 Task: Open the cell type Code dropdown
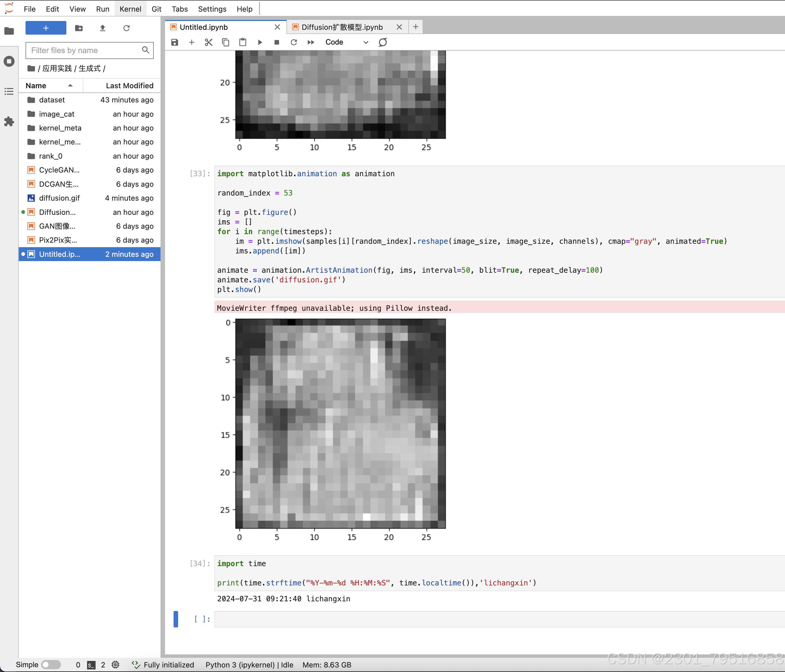(346, 42)
